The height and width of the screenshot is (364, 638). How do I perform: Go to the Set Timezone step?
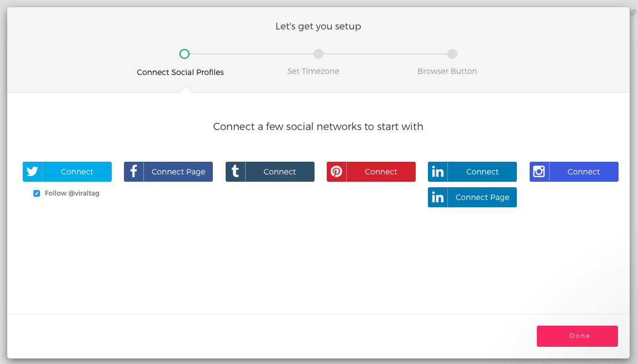point(313,71)
